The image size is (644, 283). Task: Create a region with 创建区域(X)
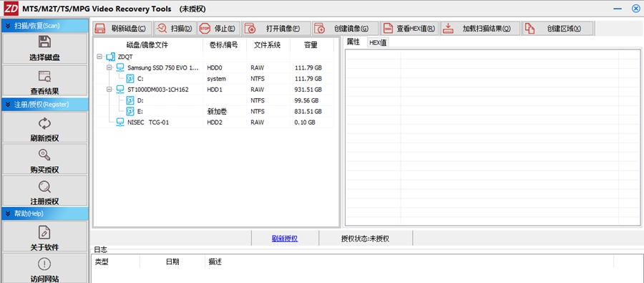click(557, 29)
